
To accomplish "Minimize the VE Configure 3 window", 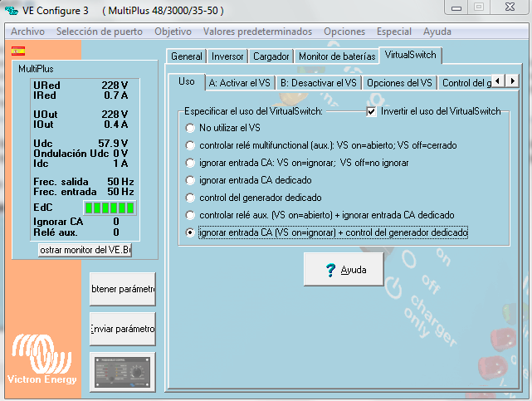I will pyautogui.click(x=456, y=7).
